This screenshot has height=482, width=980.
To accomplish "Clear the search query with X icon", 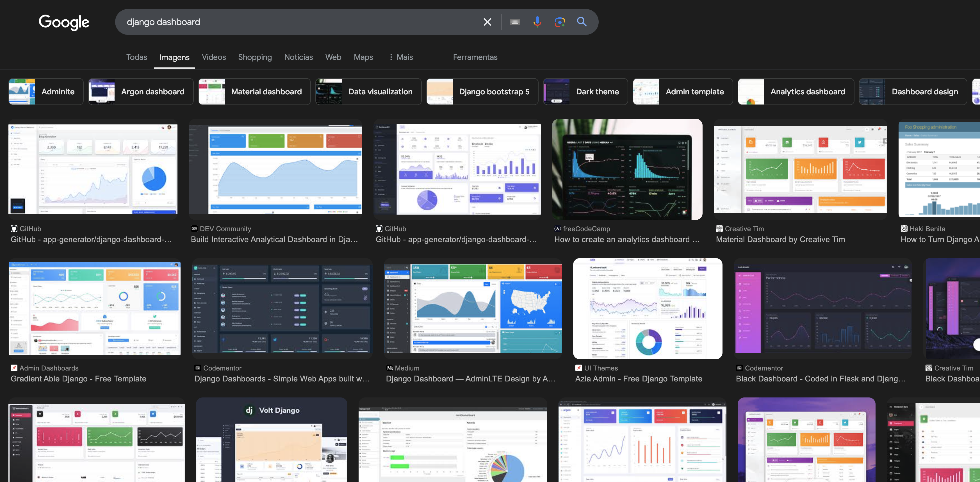I will 487,22.
